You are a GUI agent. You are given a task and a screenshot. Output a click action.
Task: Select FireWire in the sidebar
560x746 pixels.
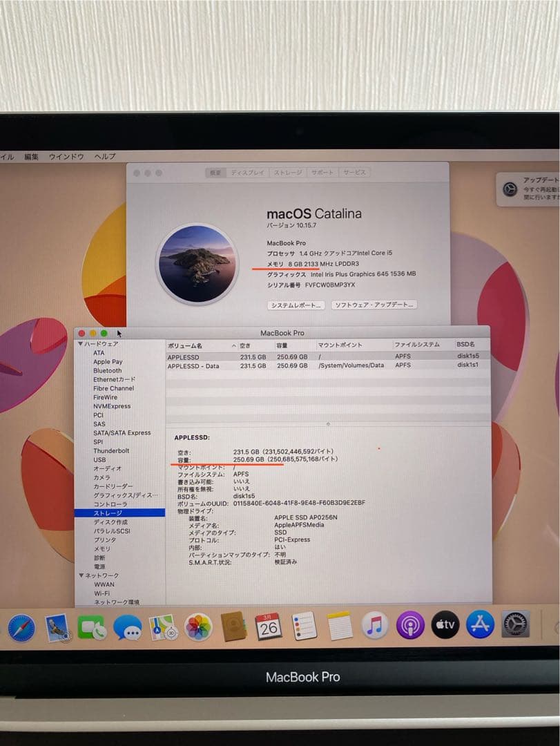click(x=105, y=397)
